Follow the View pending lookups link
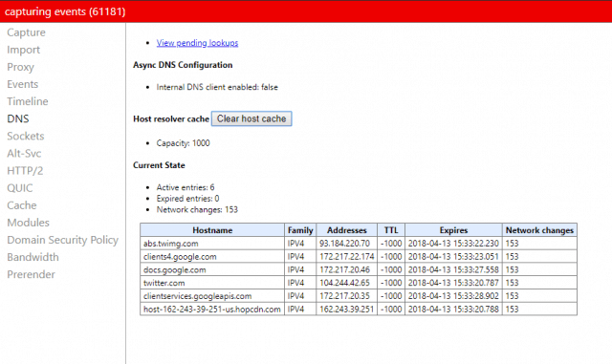 [x=197, y=43]
